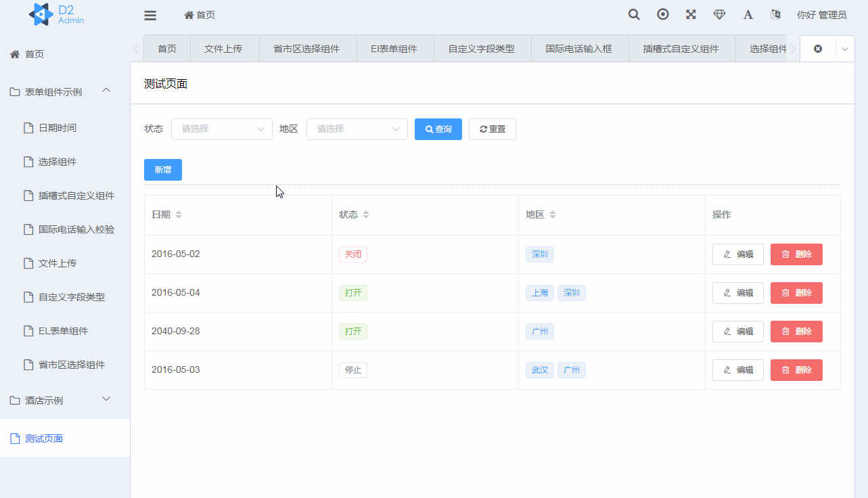Change font size with the A icon
The image size is (868, 498).
(748, 14)
